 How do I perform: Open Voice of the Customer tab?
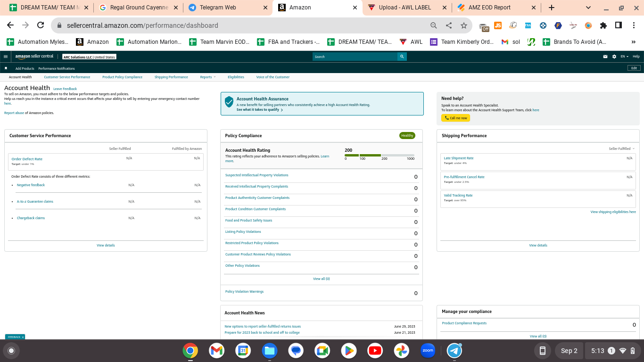(x=273, y=77)
